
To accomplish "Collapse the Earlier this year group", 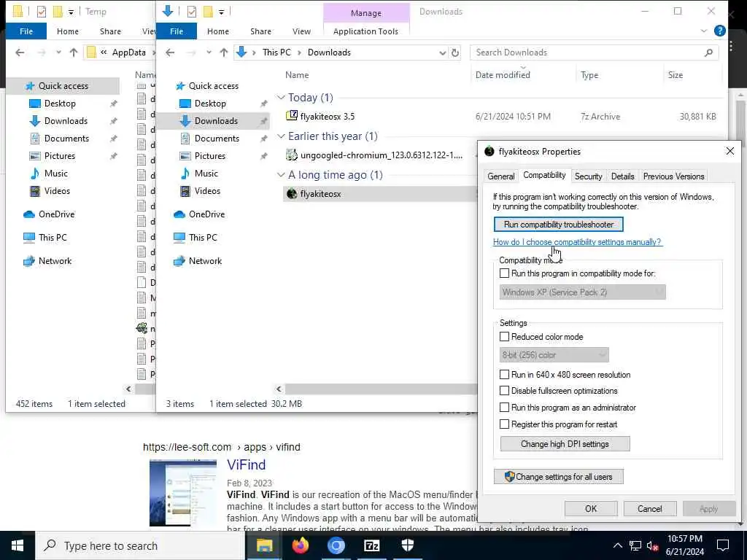I will click(x=281, y=136).
